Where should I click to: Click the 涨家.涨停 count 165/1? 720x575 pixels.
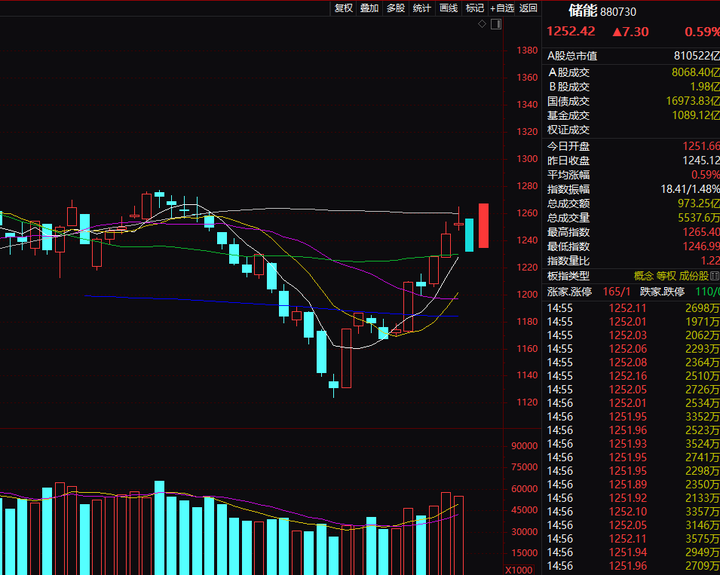click(616, 292)
